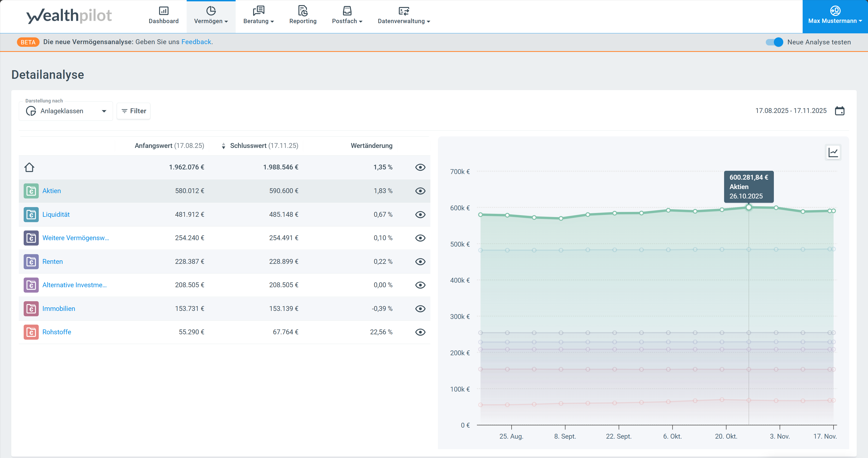This screenshot has width=868, height=458.
Task: Click the green Aktien folder icon
Action: 31,191
